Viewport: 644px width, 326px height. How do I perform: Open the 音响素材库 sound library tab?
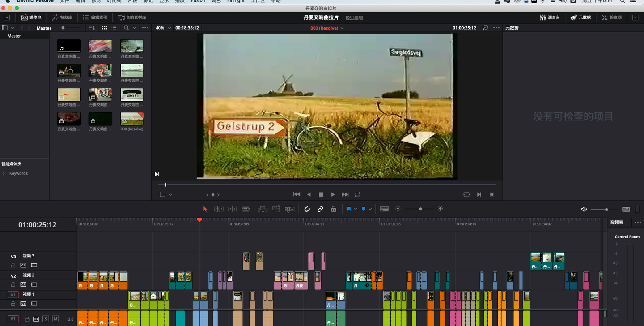tap(132, 17)
